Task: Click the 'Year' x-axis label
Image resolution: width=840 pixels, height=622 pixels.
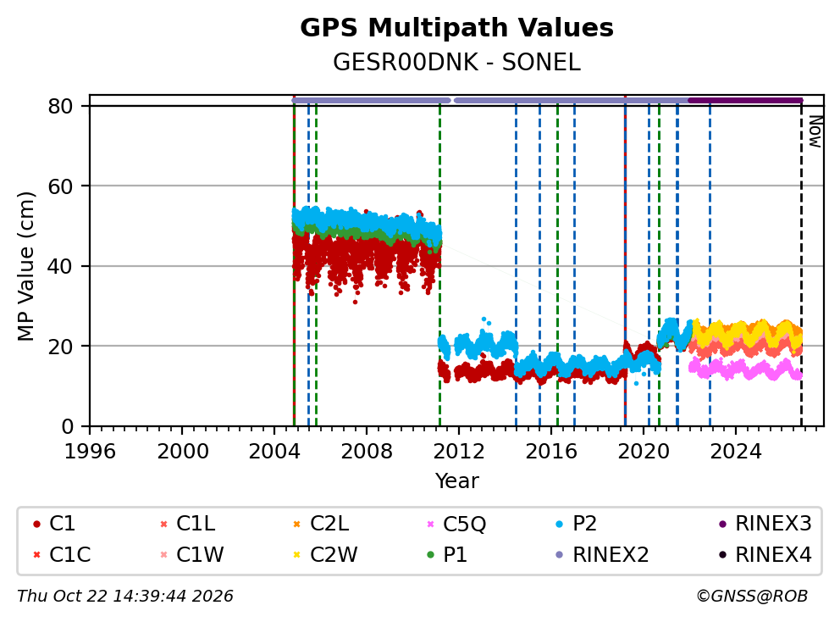Action: (x=457, y=481)
